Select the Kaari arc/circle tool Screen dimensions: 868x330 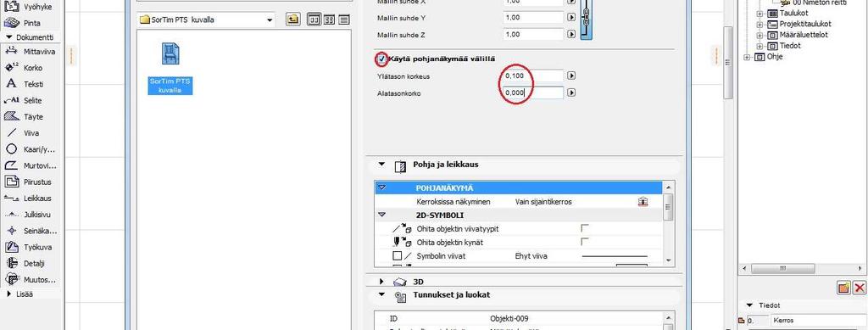(x=30, y=149)
